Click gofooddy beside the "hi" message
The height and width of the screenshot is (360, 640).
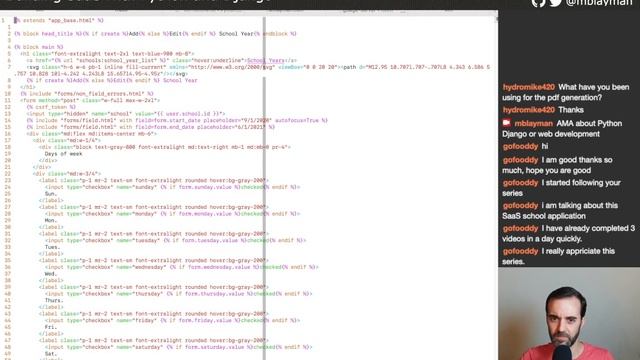tap(520, 146)
